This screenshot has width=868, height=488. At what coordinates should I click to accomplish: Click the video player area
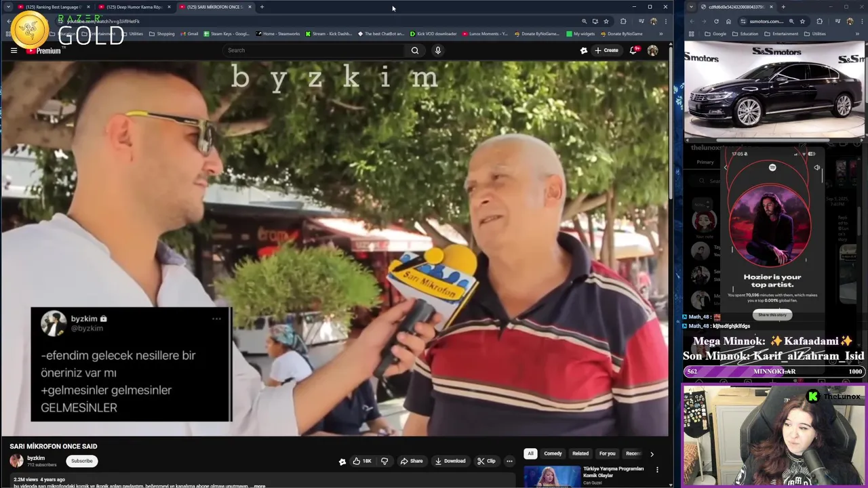pyautogui.click(x=335, y=248)
